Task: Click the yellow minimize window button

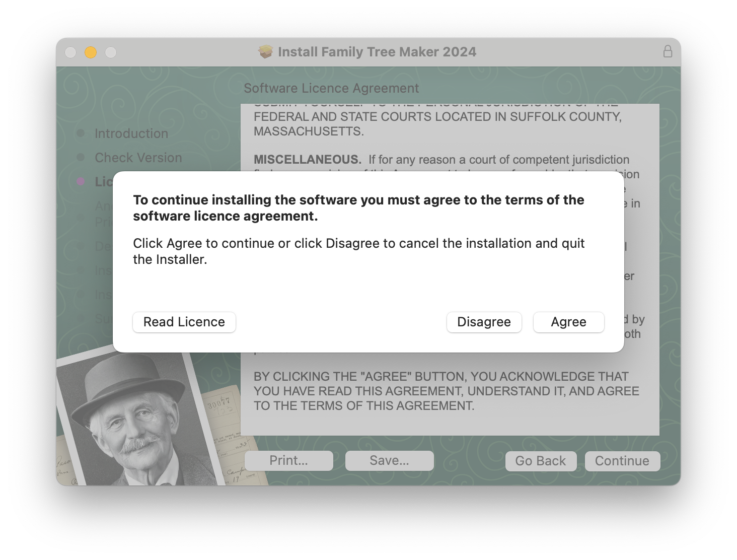Action: point(91,52)
